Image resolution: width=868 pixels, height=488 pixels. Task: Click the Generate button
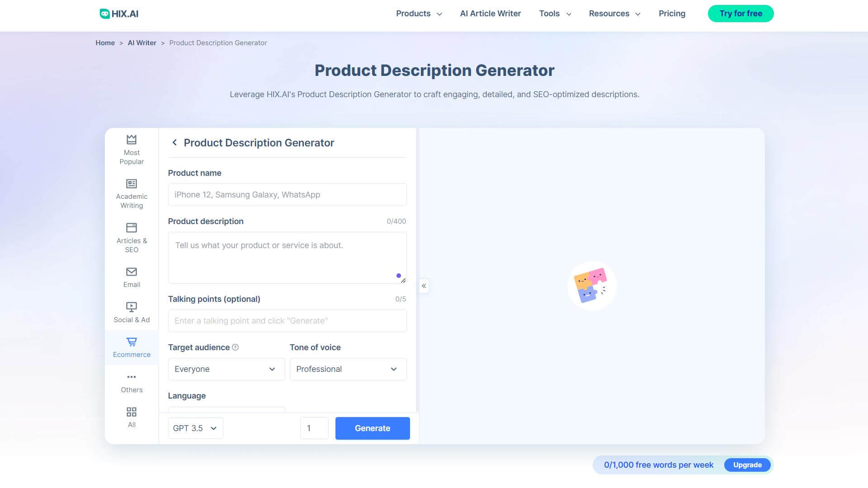click(372, 428)
